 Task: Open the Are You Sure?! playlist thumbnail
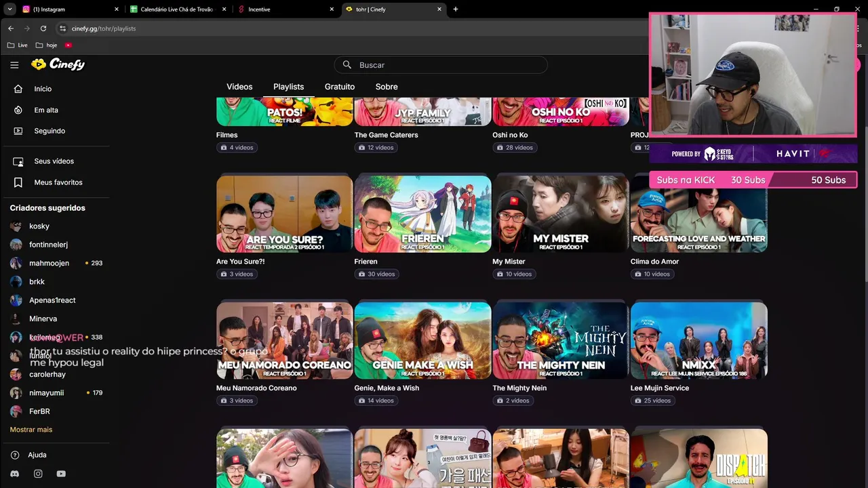(x=285, y=214)
